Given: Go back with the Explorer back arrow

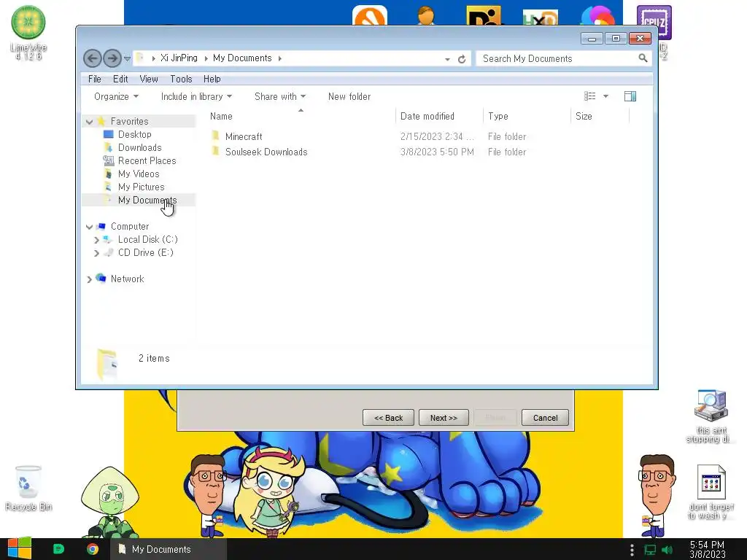Looking at the screenshot, I should click(93, 58).
